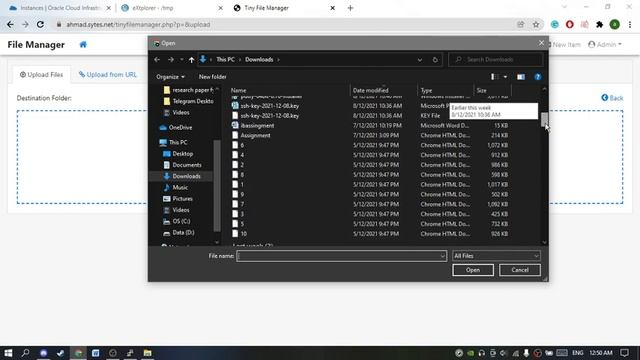Image resolution: width=640 pixels, height=360 pixels.
Task: Open the Admin user dropdown
Action: click(605, 44)
